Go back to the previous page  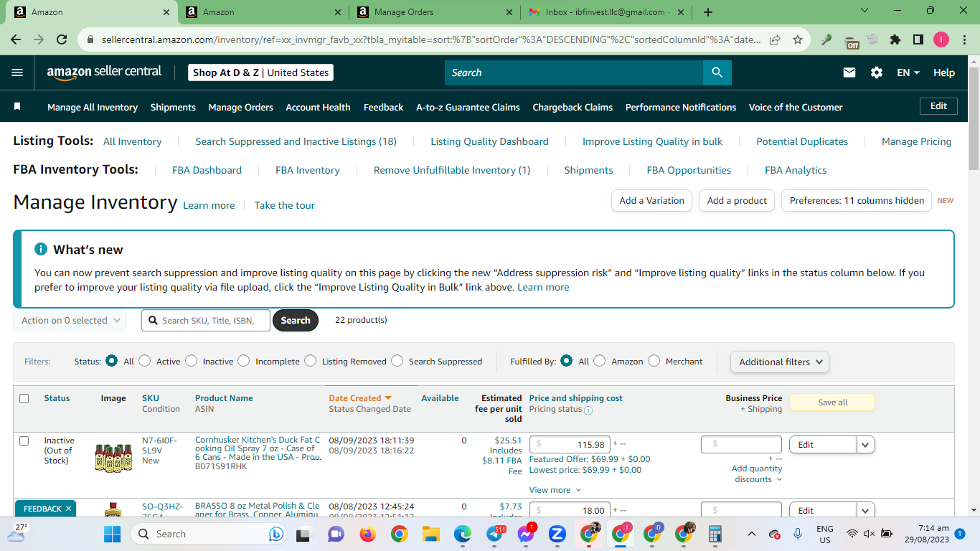coord(16,40)
